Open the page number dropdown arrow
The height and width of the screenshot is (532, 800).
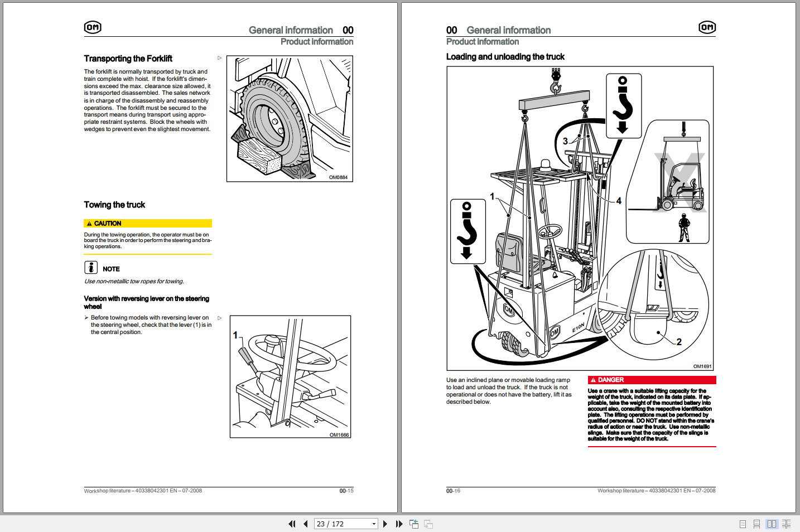click(x=374, y=524)
